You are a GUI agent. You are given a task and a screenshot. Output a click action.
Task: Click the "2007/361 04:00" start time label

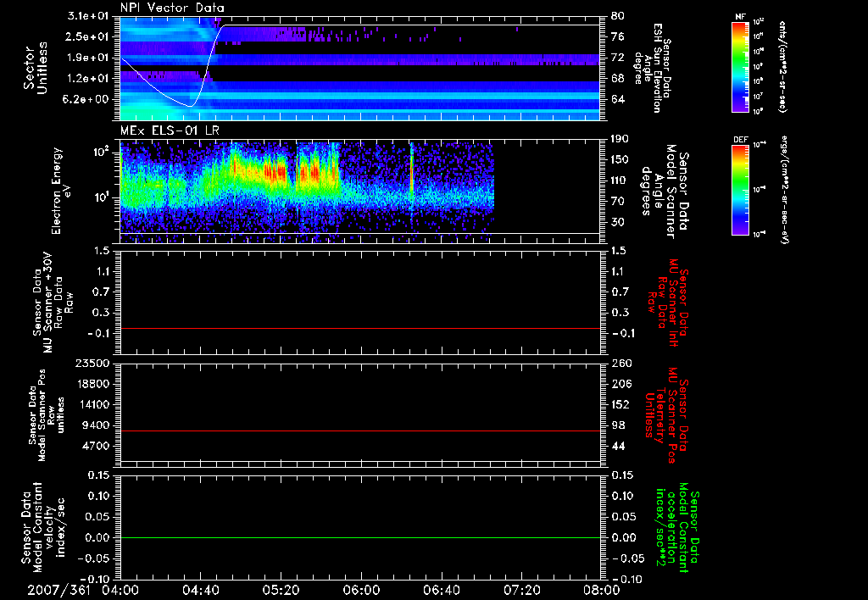(83, 591)
